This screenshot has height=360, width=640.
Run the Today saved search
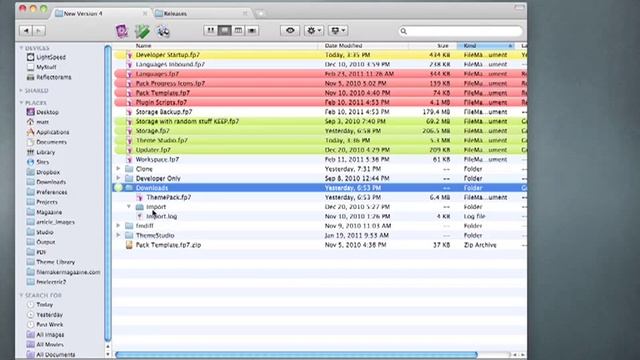(x=44, y=304)
